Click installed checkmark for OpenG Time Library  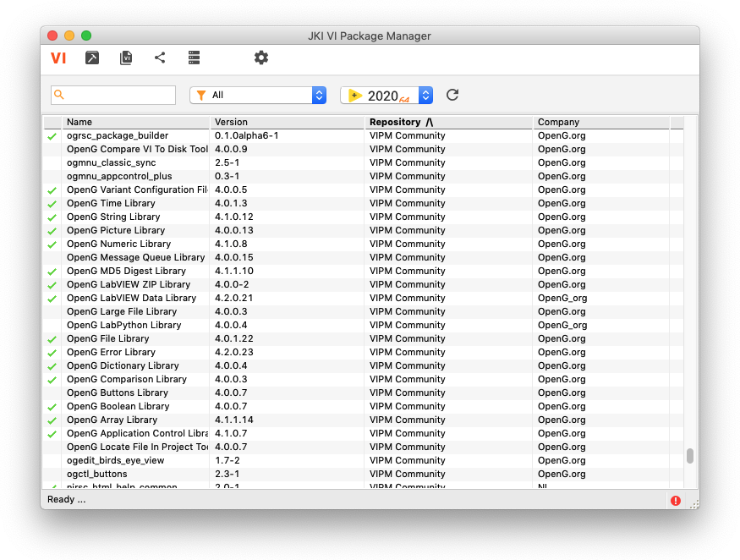(52, 204)
